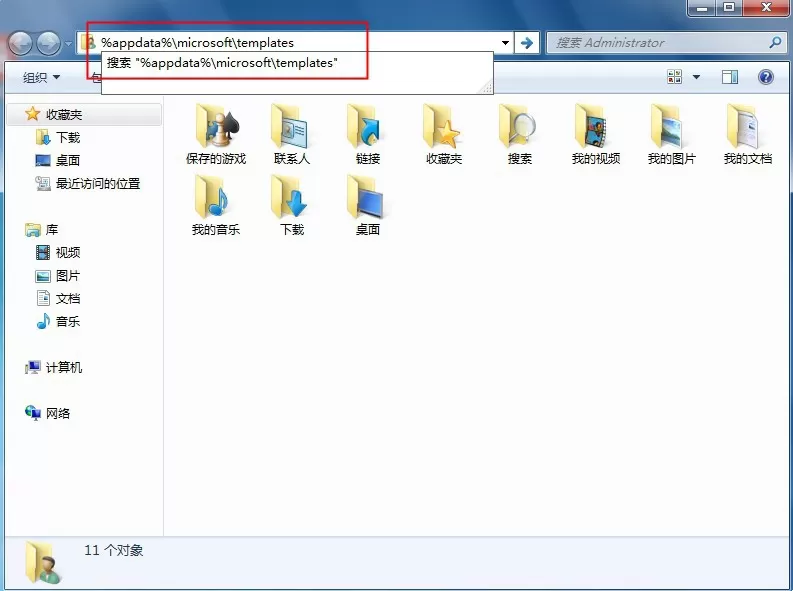This screenshot has width=793, height=591.
Task: Click the Forward navigation button
Action: [49, 43]
